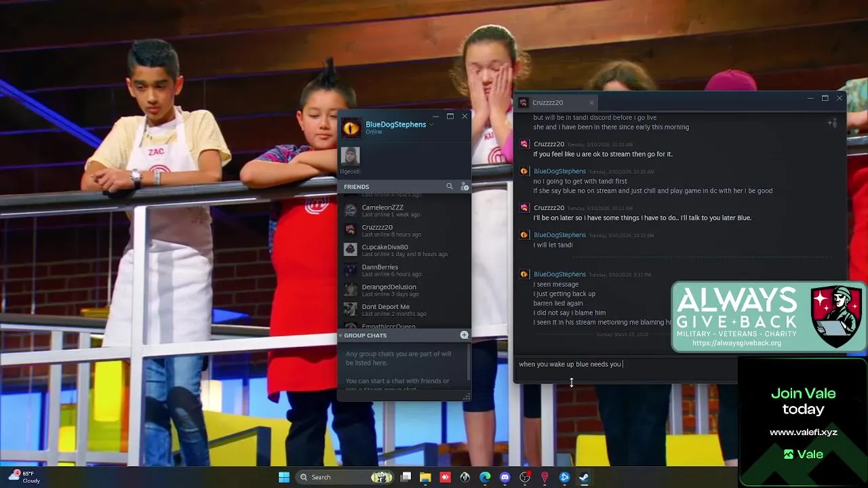Open Microsoft Edge from taskbar

(x=485, y=477)
